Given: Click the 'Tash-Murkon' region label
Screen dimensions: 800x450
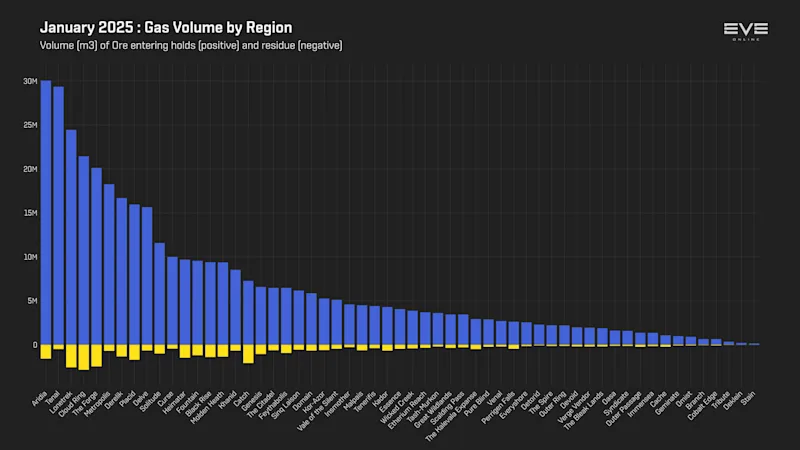Looking at the screenshot, I should pyautogui.click(x=423, y=406).
